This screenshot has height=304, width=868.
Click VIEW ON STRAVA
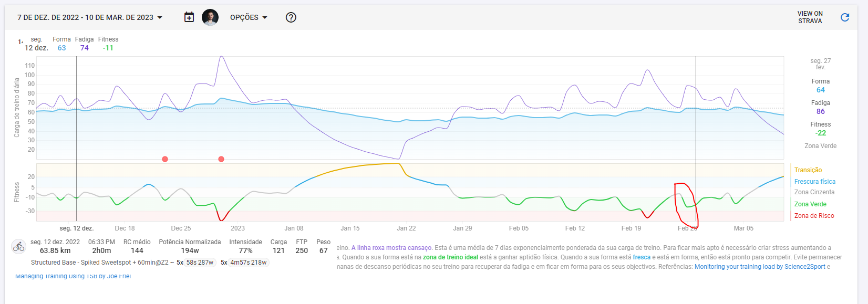coord(810,17)
